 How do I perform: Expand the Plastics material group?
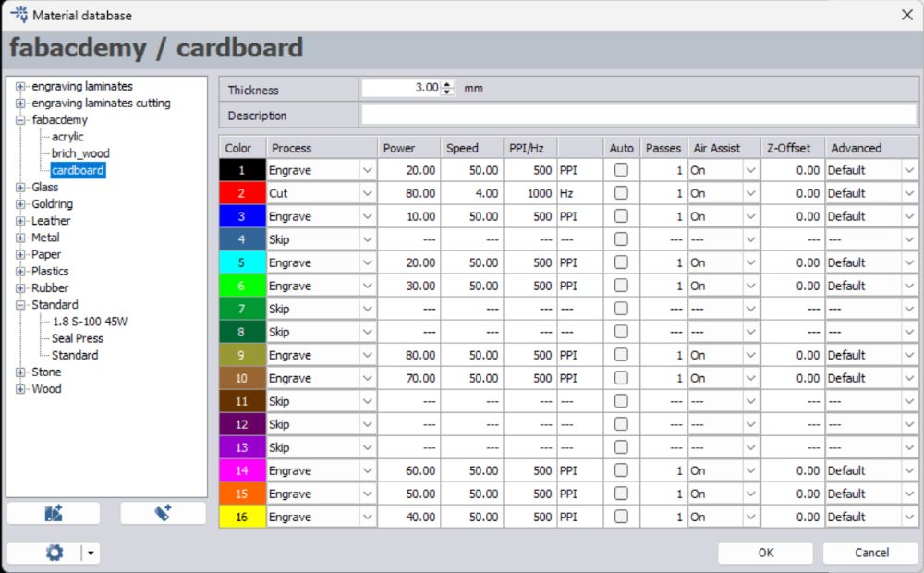(x=20, y=272)
